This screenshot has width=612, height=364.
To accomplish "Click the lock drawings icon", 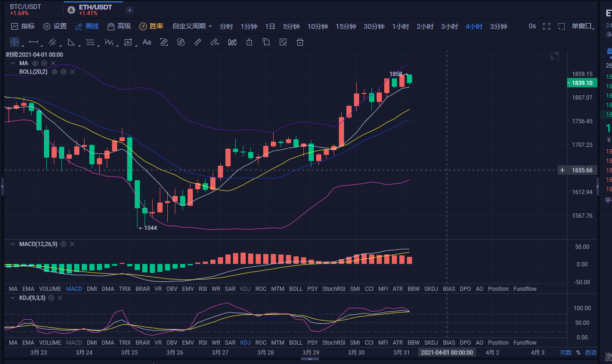I will (249, 42).
